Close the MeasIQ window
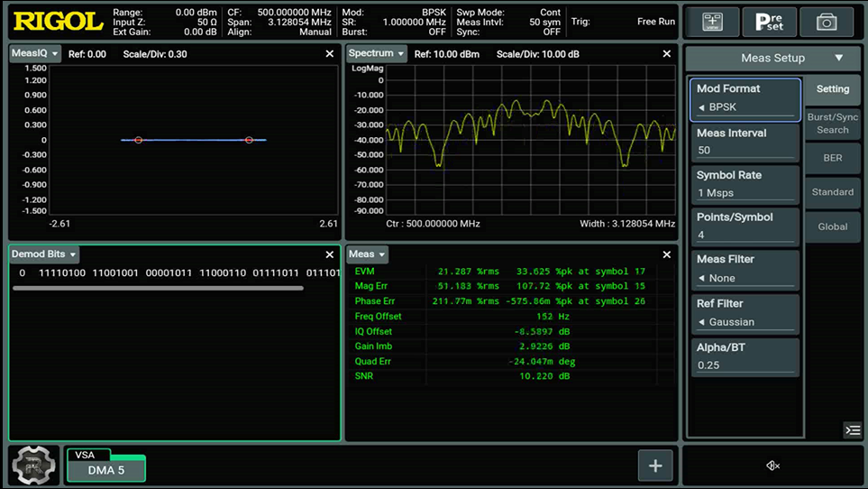Image resolution: width=868 pixels, height=489 pixels. [x=329, y=54]
